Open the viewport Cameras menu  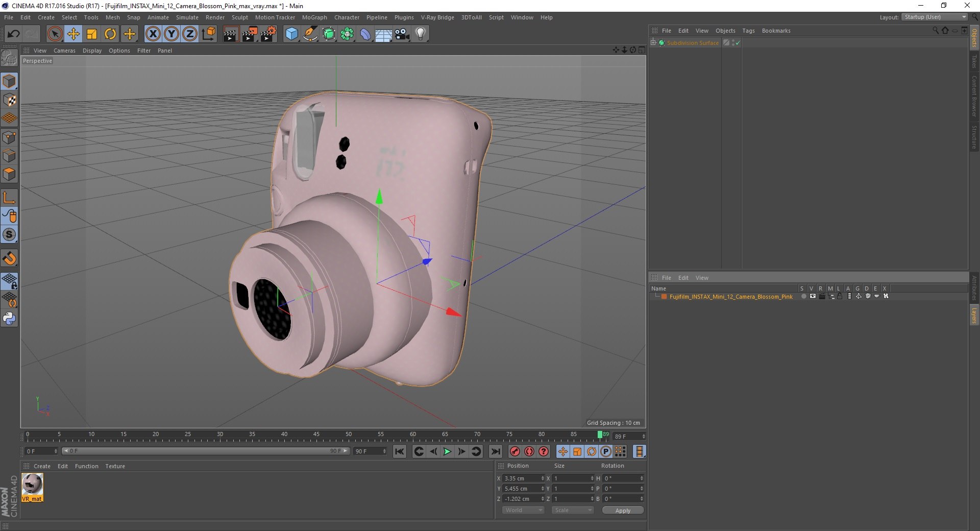click(x=64, y=51)
